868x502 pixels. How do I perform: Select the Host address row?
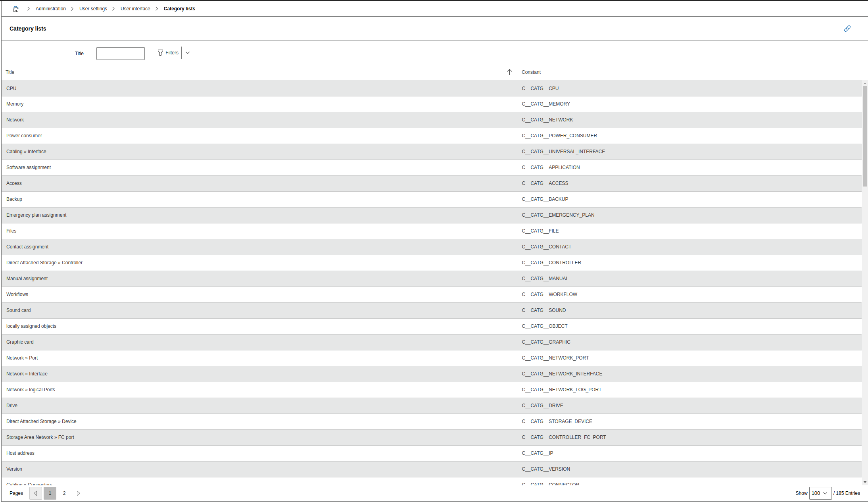(x=432, y=453)
